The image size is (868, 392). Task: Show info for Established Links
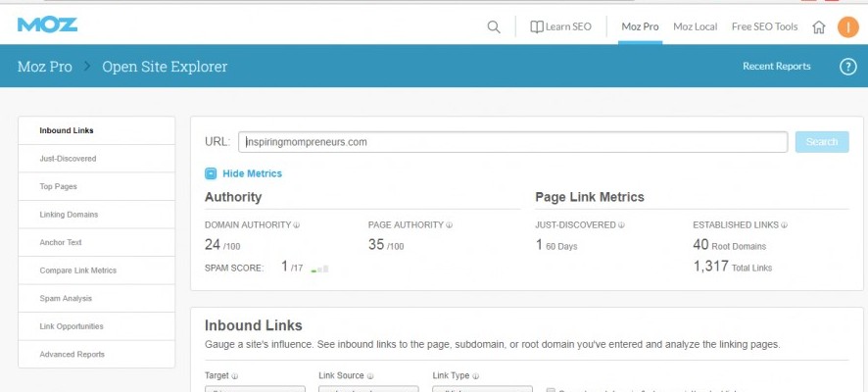point(785,225)
